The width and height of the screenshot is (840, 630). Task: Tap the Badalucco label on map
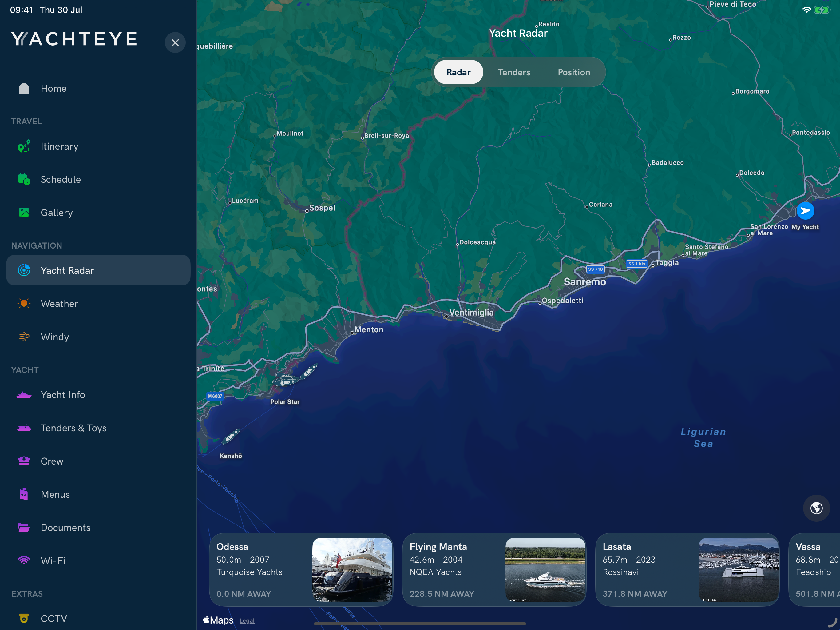[668, 163]
